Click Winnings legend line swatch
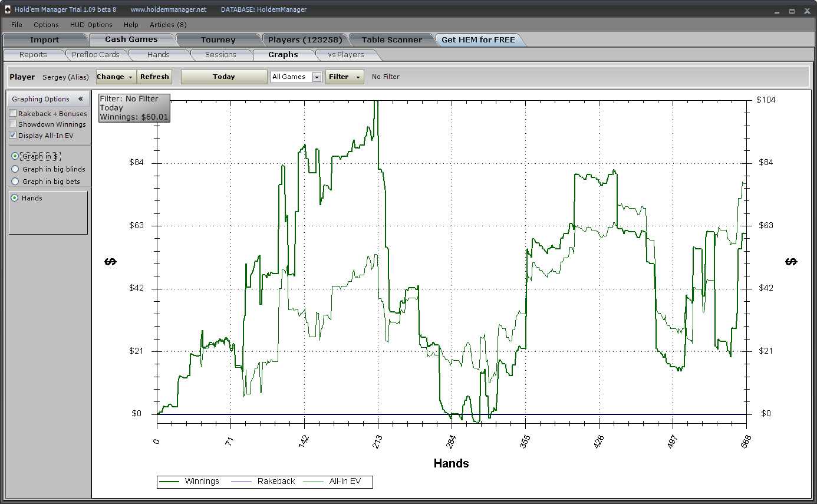817x504 pixels. [170, 482]
